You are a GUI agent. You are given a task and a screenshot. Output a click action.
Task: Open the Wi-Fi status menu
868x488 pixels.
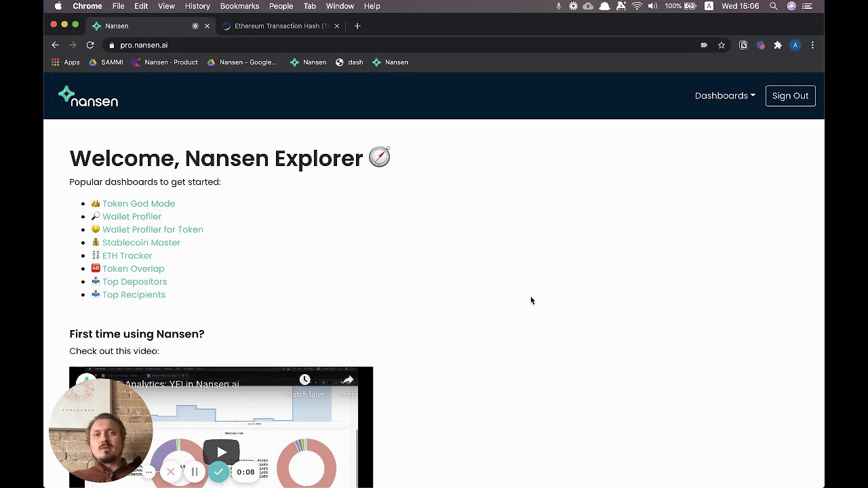(637, 6)
